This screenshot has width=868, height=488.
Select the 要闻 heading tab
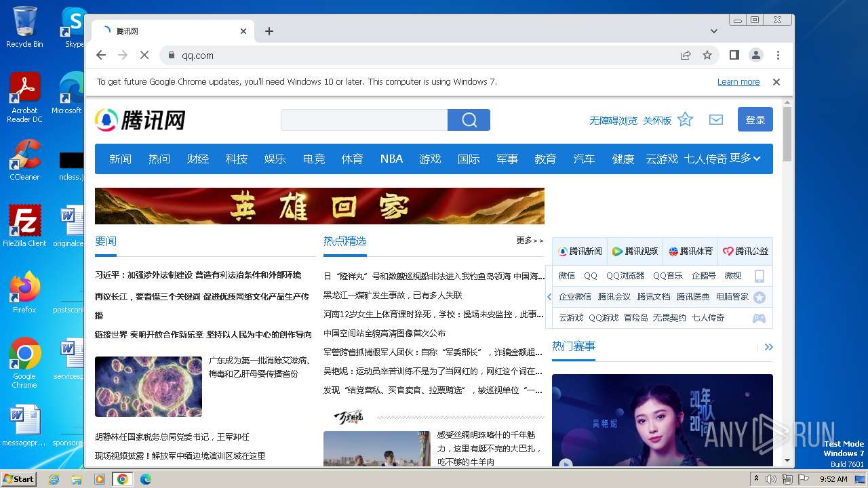coord(106,241)
